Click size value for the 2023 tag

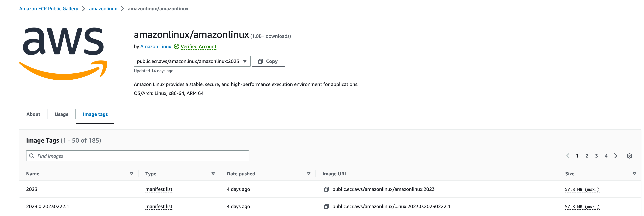(x=582, y=190)
